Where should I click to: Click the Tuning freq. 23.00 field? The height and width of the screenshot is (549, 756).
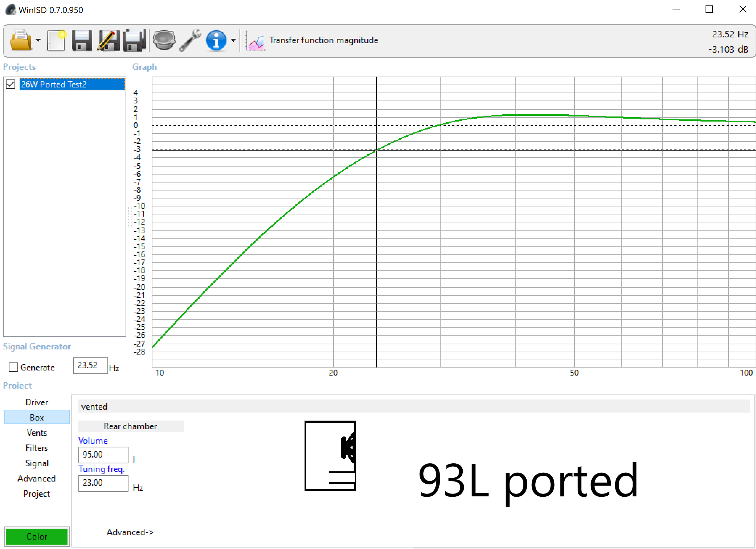(x=103, y=483)
